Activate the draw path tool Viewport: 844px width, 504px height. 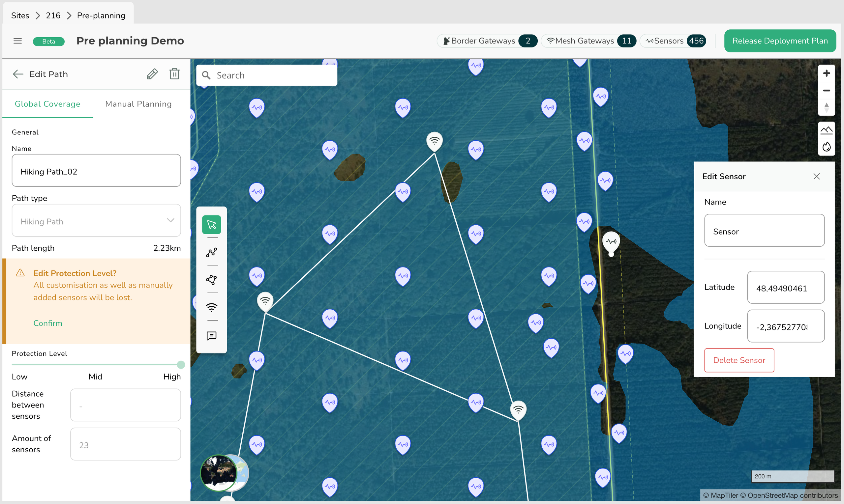click(x=211, y=252)
